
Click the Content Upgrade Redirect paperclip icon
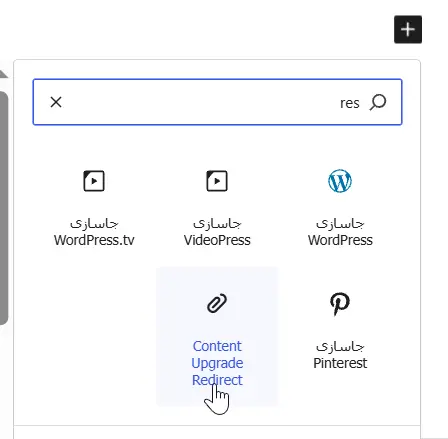click(217, 303)
